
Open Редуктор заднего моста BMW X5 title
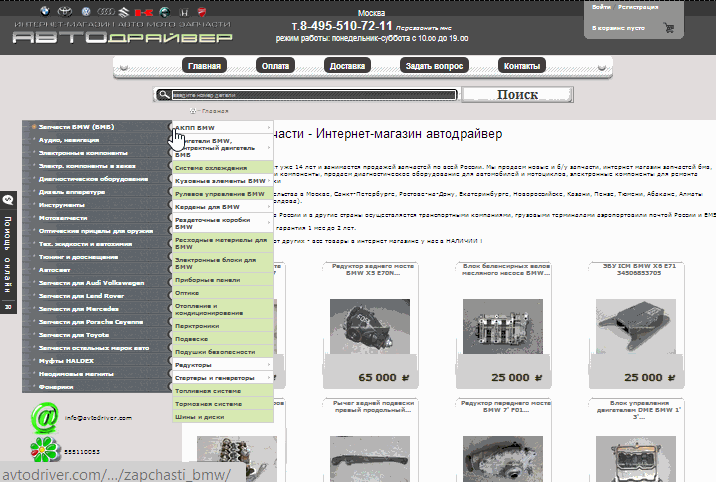pyautogui.click(x=373, y=269)
